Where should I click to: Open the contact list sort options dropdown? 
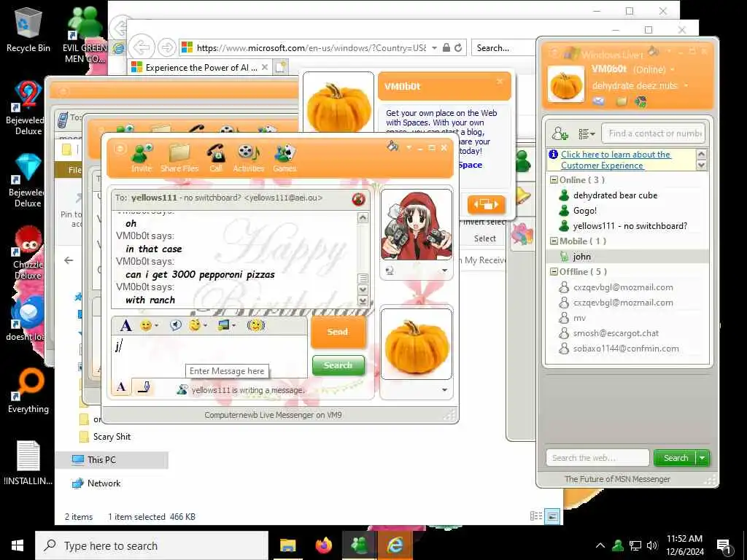[587, 134]
